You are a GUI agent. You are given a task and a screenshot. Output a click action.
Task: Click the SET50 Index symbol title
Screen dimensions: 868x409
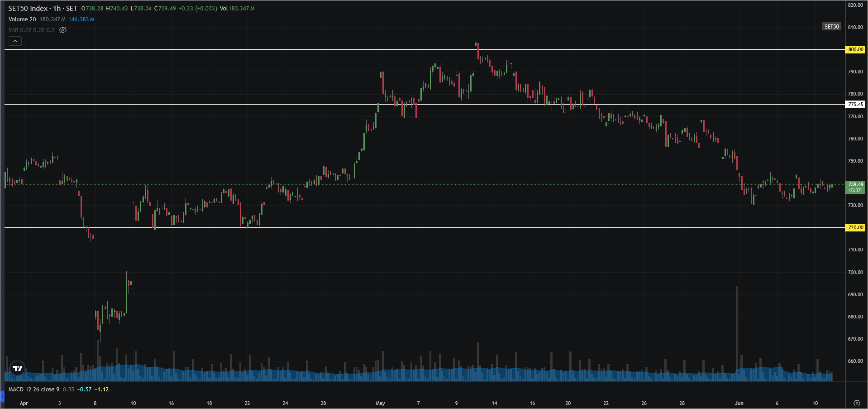(28, 8)
